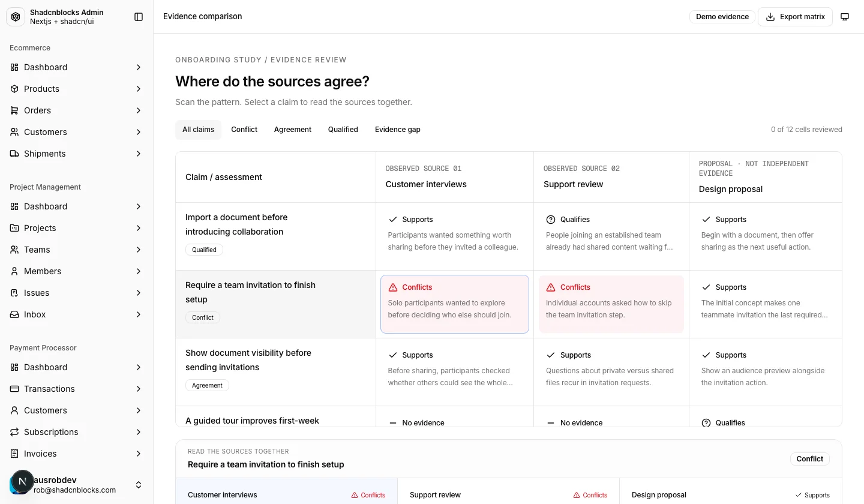Viewport: 864px width, 504px height.
Task: Click the Projects folder icon
Action: pyautogui.click(x=14, y=228)
